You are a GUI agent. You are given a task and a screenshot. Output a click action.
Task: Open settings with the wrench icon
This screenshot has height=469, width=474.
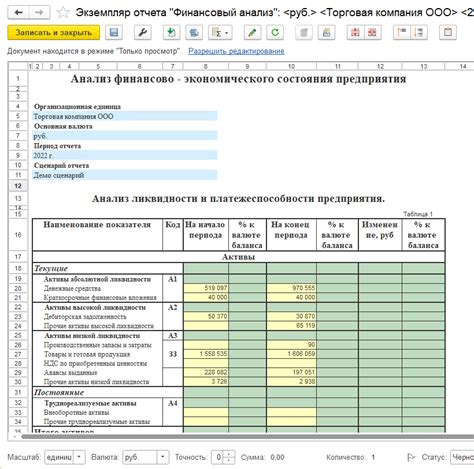tap(143, 33)
